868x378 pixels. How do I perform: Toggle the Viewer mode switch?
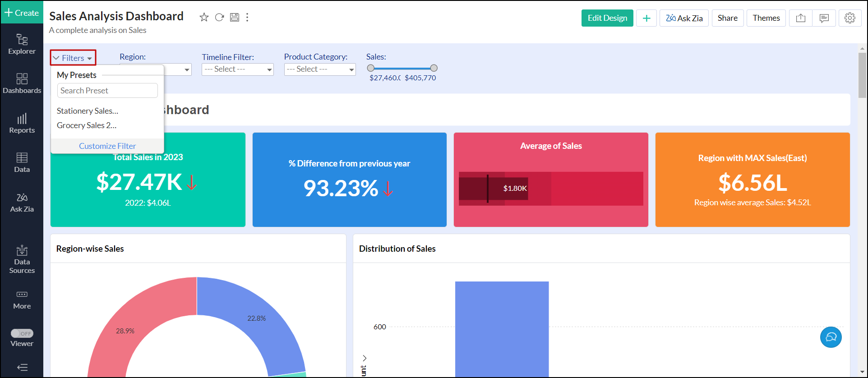[22, 333]
